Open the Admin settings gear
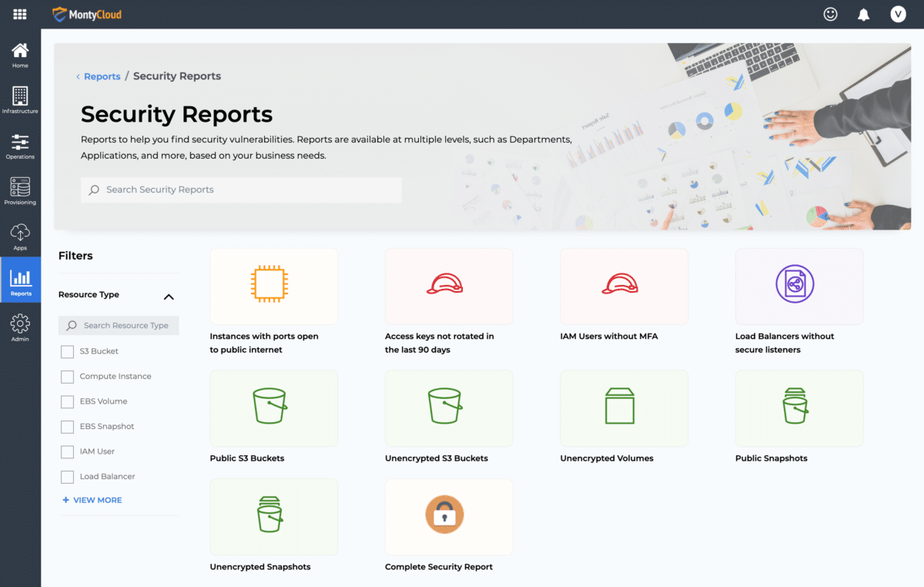 pos(20,327)
